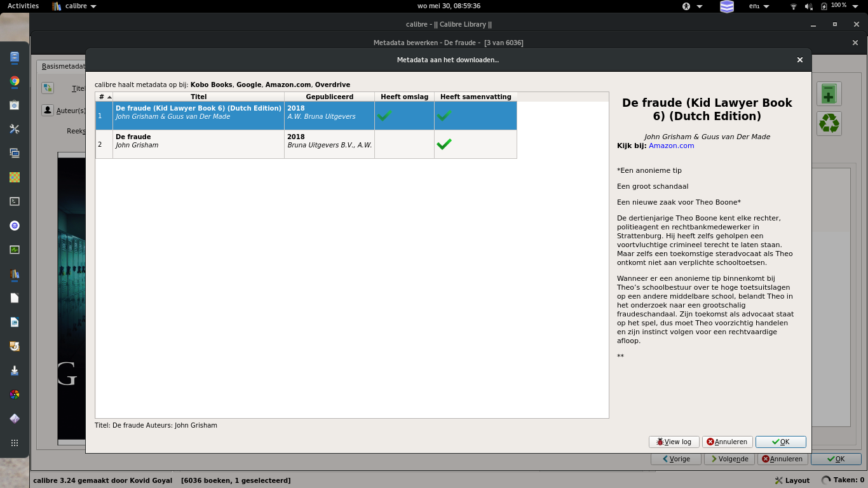
Task: Open the color wheel app in the dock
Action: [15, 395]
